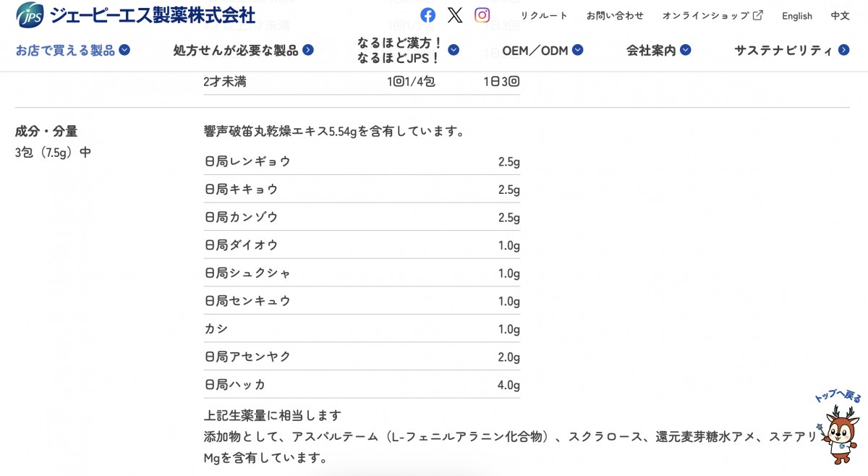Open the お問い合わせ menu item
This screenshot has height=476, width=868.
tap(615, 14)
